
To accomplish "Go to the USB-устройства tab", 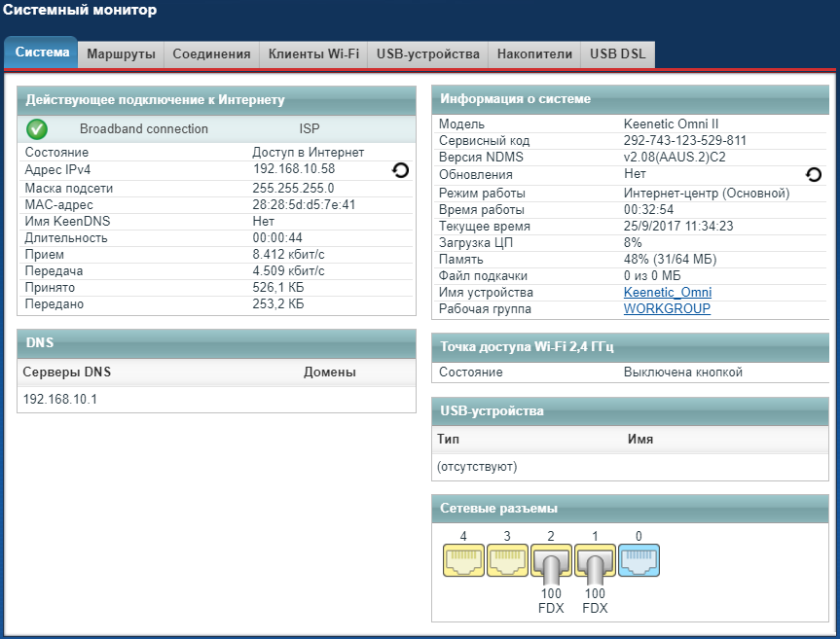I will click(x=428, y=54).
